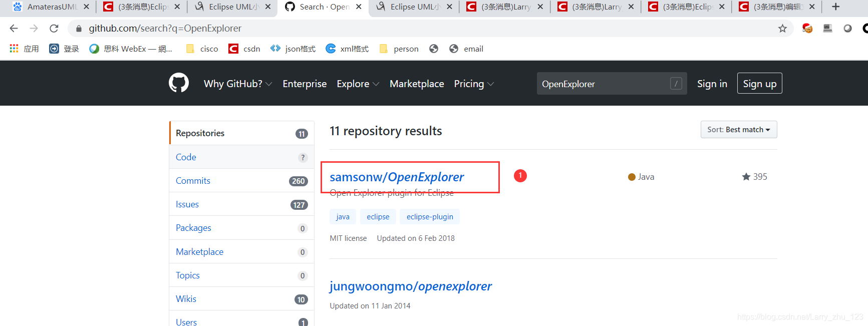Open samsonw/OpenExplorer repository

pos(397,177)
